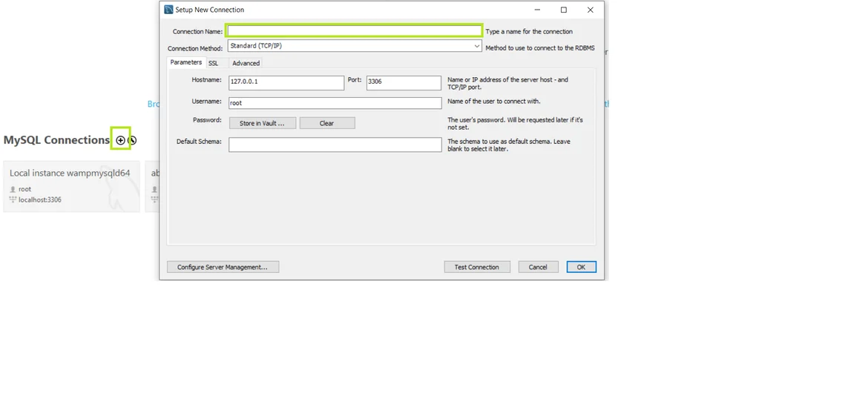Image resolution: width=868 pixels, height=396 pixels.
Task: Expand the Connection Method dropdown
Action: (477, 46)
